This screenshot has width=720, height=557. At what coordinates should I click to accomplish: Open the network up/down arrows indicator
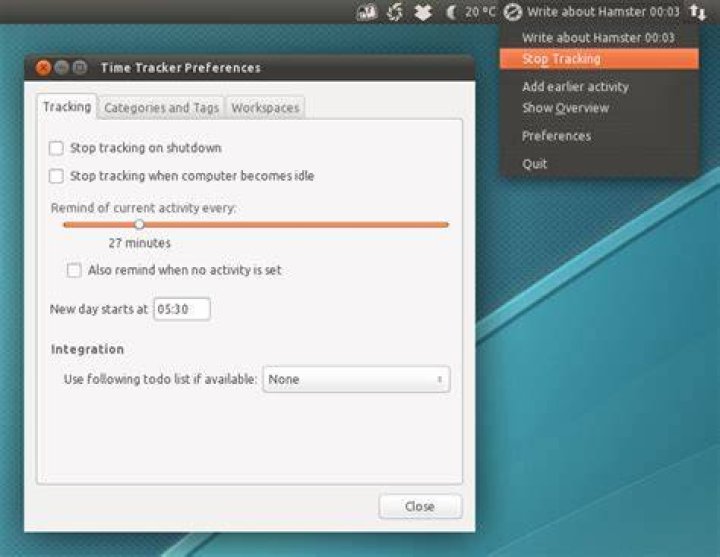pos(697,12)
